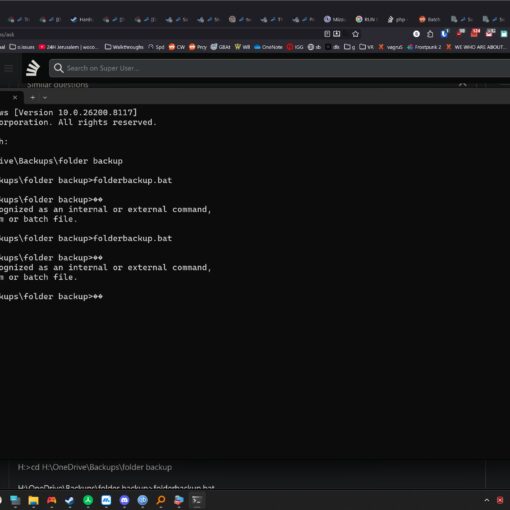Add a new terminal tab

tap(33, 97)
